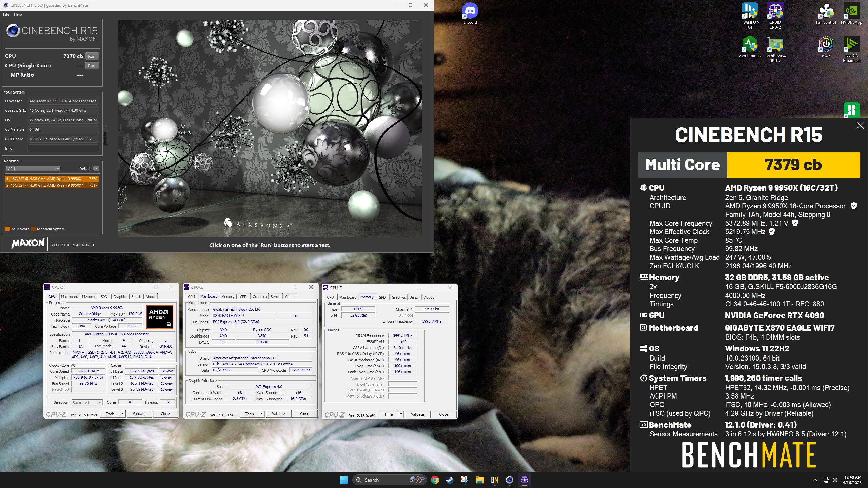
Task: Switch to CPU-Z in the taskbar
Action: pos(524,480)
